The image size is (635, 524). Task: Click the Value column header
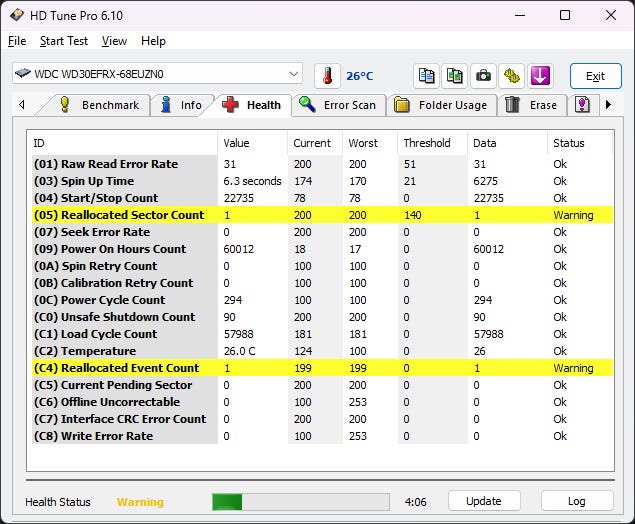pyautogui.click(x=253, y=143)
